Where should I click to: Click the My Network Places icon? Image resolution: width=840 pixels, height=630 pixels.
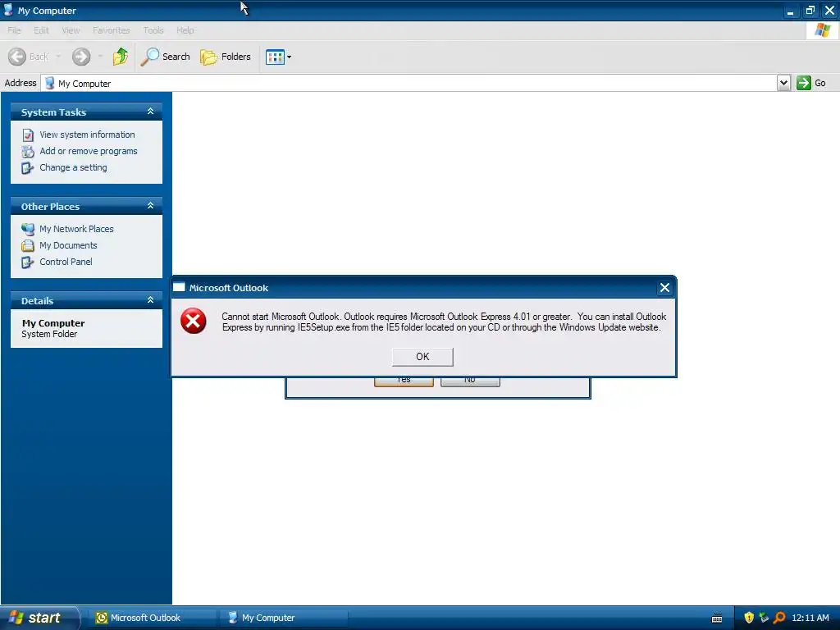coord(28,230)
